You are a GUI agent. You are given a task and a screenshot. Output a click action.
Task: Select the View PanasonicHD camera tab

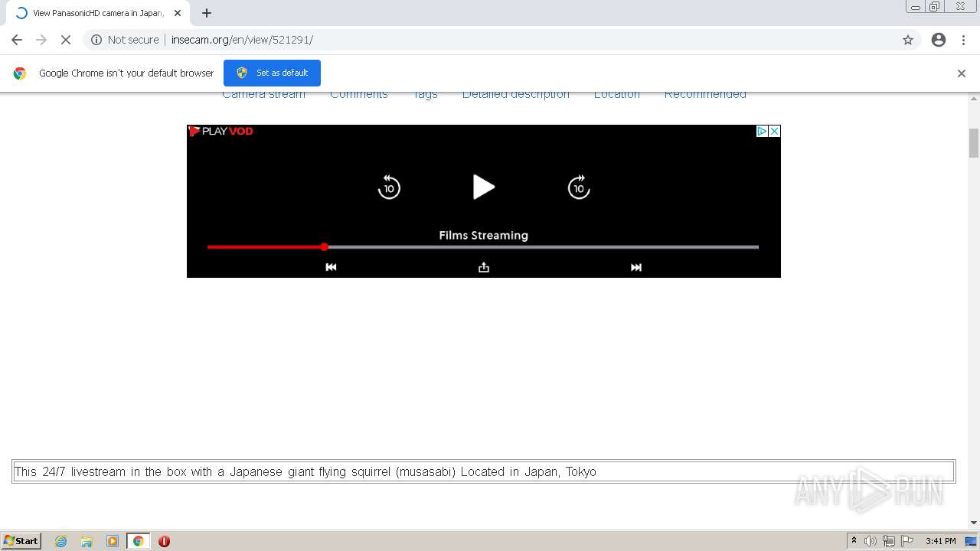[x=97, y=13]
